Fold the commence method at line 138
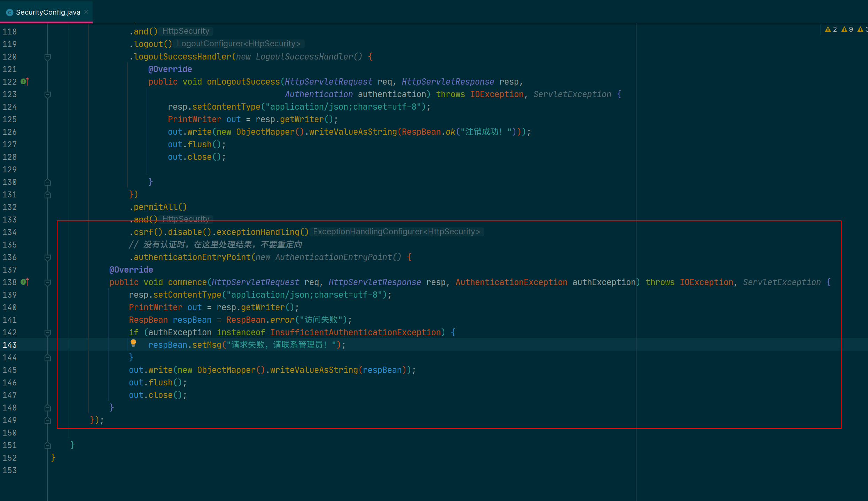The image size is (868, 501). point(48,283)
